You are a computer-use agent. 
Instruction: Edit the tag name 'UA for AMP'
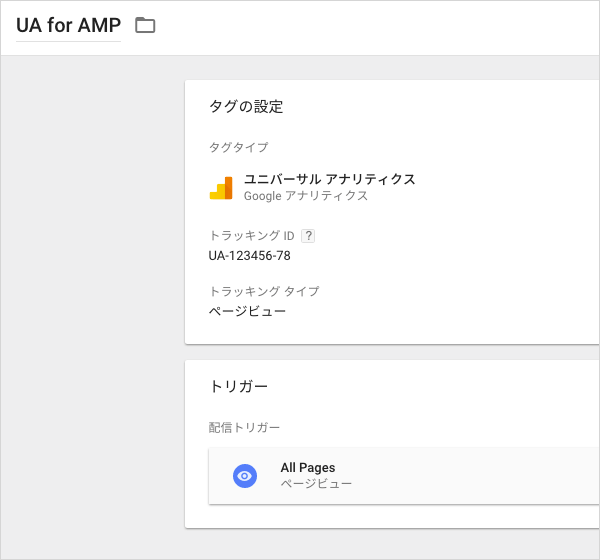pos(68,26)
